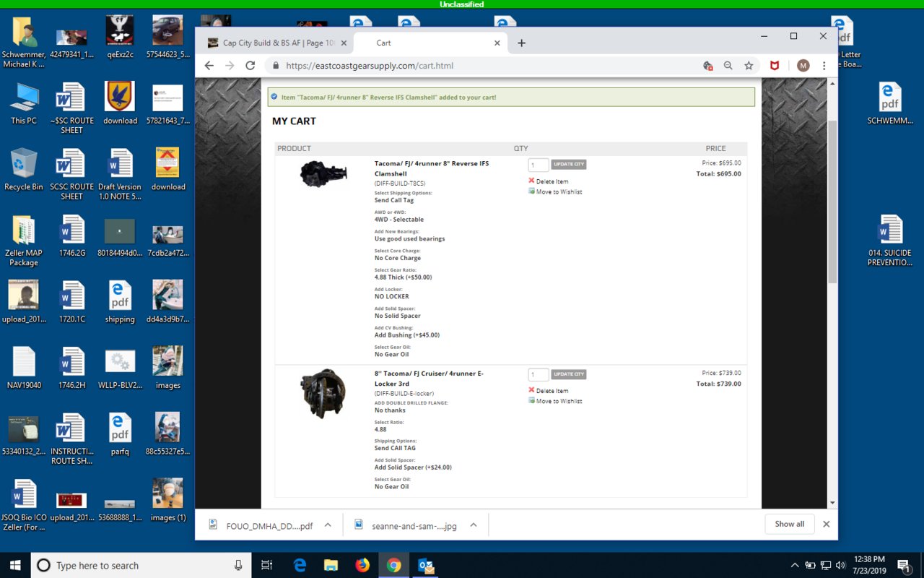Open the seanne-and-sam jpg download
Image resolution: width=924 pixels, height=578 pixels.
(x=406, y=525)
